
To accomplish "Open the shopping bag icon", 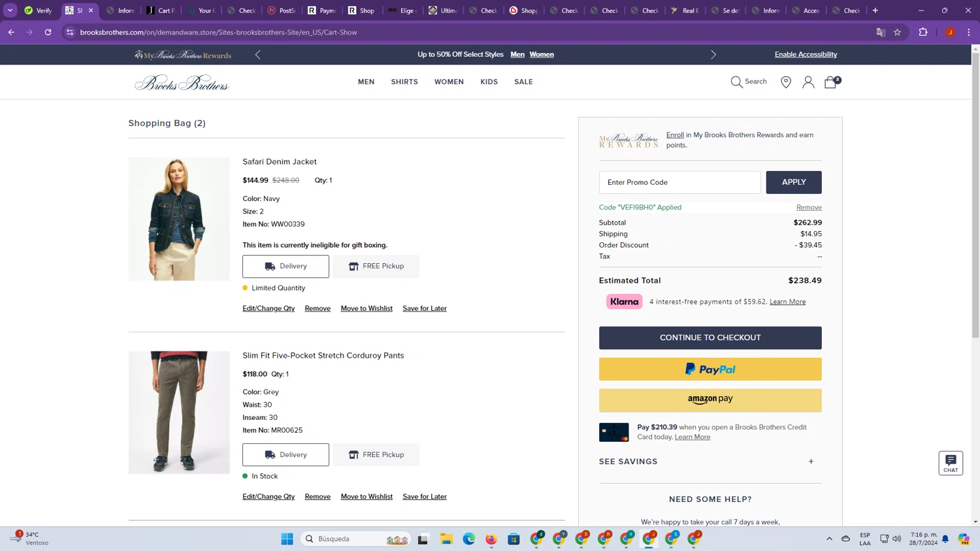I will coord(832,82).
